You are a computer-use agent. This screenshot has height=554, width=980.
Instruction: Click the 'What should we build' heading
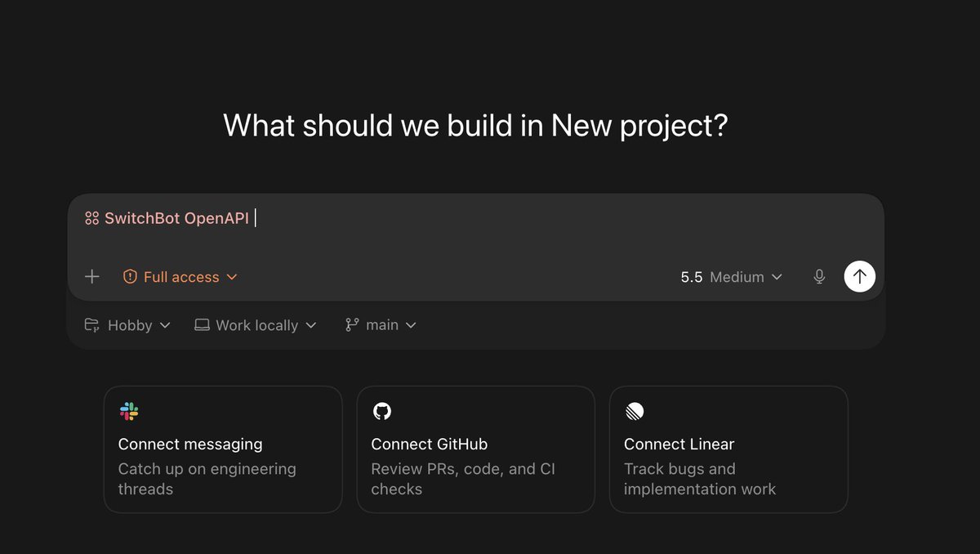pyautogui.click(x=475, y=126)
